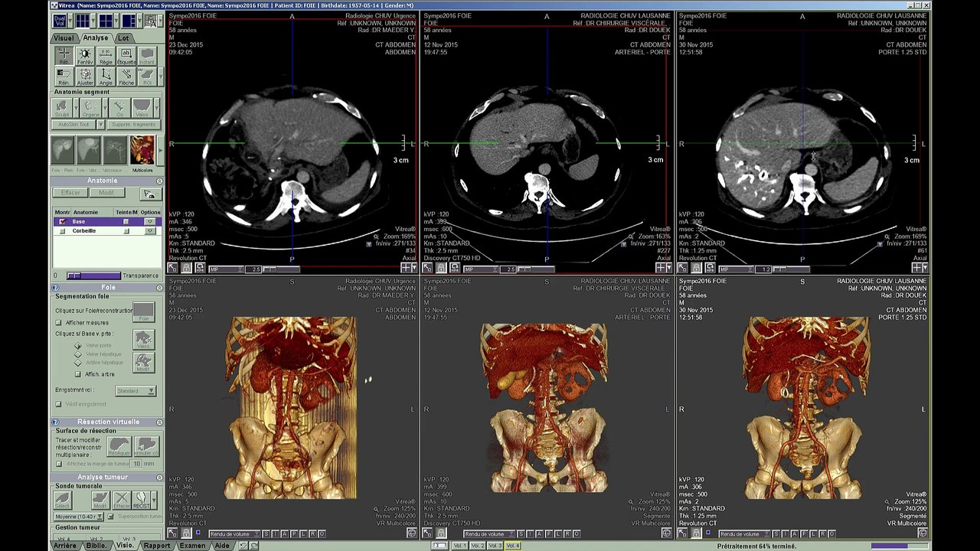Click the pretraitement progress bar

pyautogui.click(x=900, y=546)
